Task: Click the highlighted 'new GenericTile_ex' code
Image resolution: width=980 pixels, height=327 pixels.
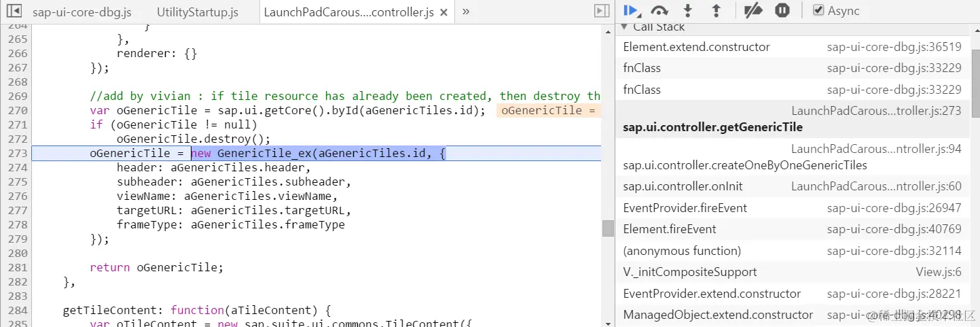Action: (319, 154)
